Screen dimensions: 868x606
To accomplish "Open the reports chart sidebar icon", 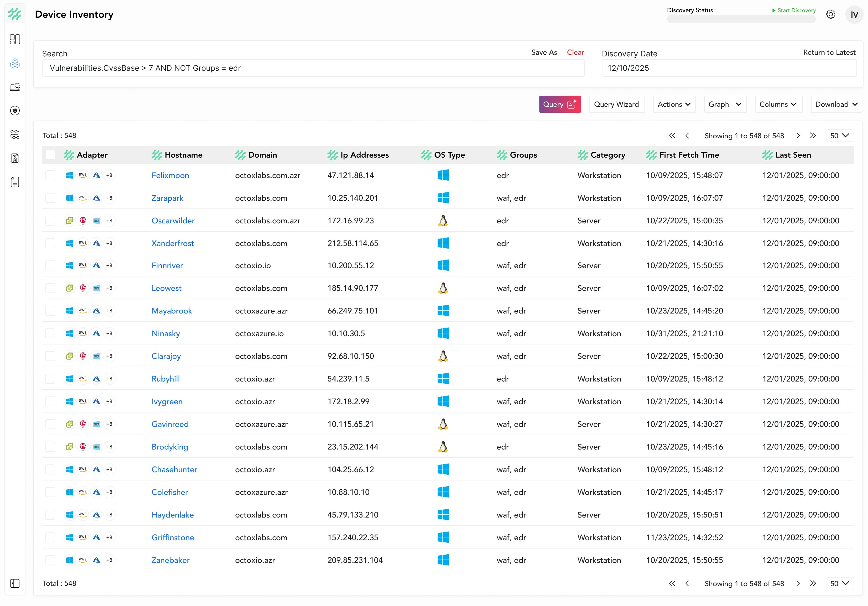I will coord(15,158).
